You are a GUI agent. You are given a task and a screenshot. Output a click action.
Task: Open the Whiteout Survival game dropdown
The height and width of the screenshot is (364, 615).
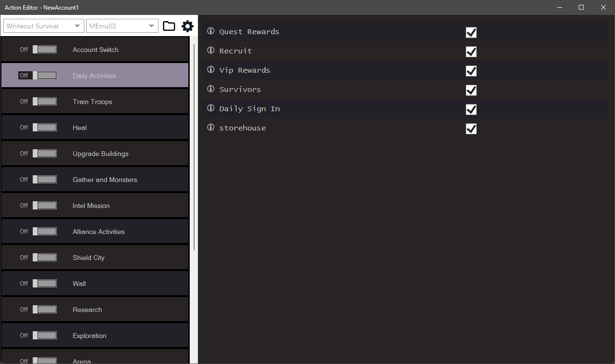click(44, 26)
